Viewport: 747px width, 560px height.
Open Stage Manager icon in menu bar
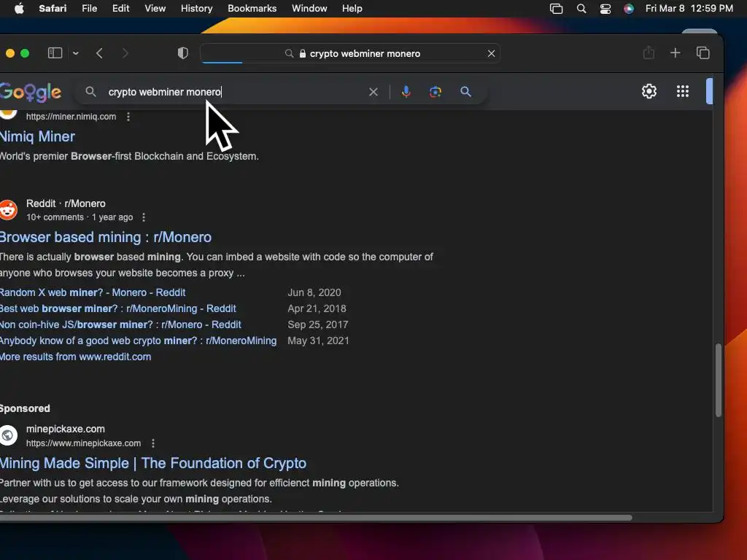(556, 9)
